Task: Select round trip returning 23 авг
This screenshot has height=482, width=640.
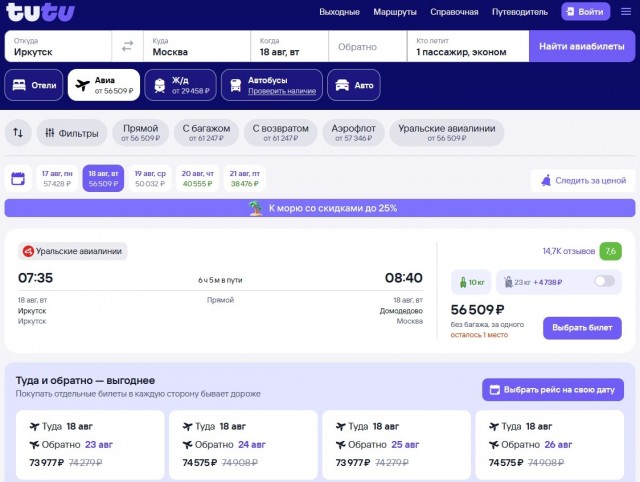Action: (x=90, y=444)
